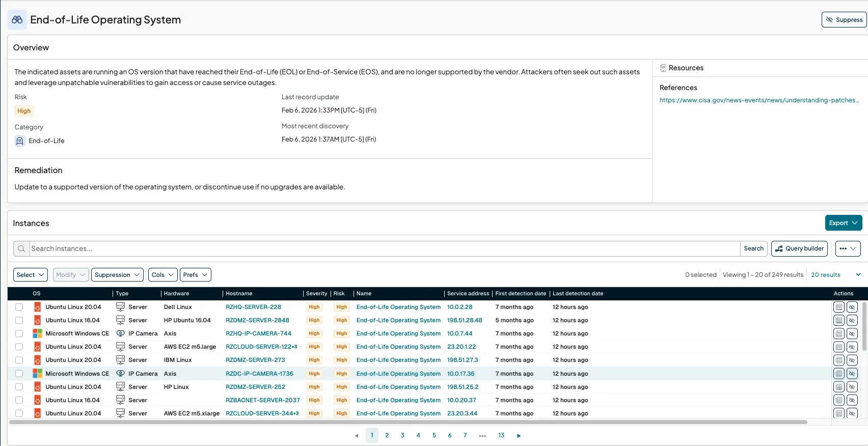This screenshot has width=868, height=446.
Task: Click the Suppress button at top right
Action: tap(844, 20)
